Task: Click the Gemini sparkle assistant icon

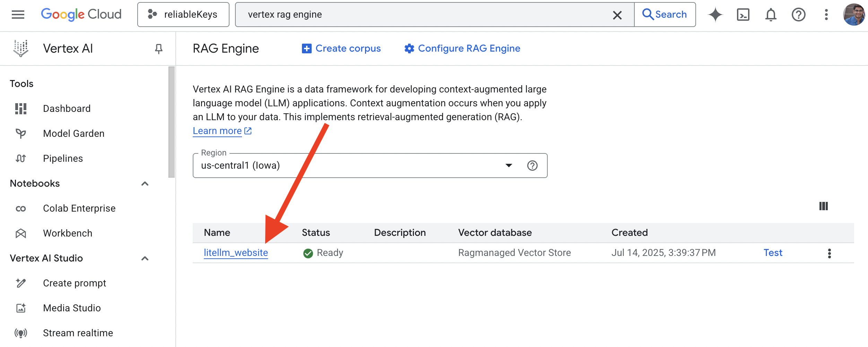Action: point(715,15)
